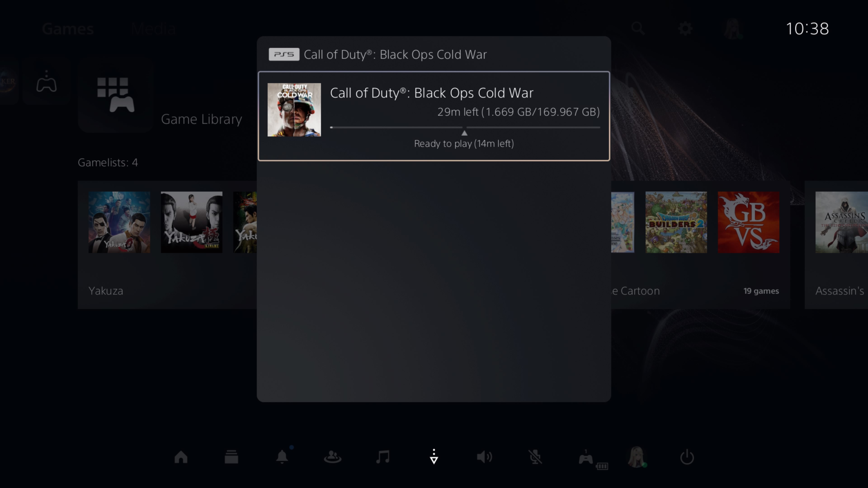Viewport: 868px width, 488px height.
Task: Click the PS5 badge in the header
Action: 284,54
